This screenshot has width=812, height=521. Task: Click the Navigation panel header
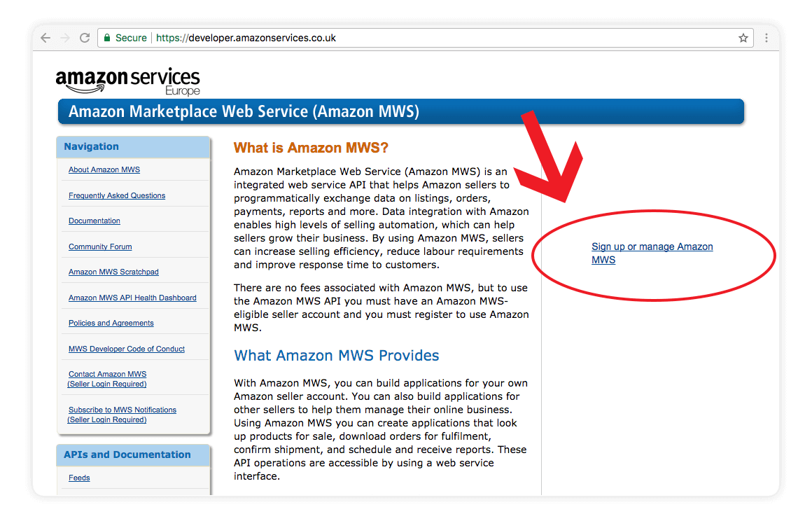(x=133, y=147)
